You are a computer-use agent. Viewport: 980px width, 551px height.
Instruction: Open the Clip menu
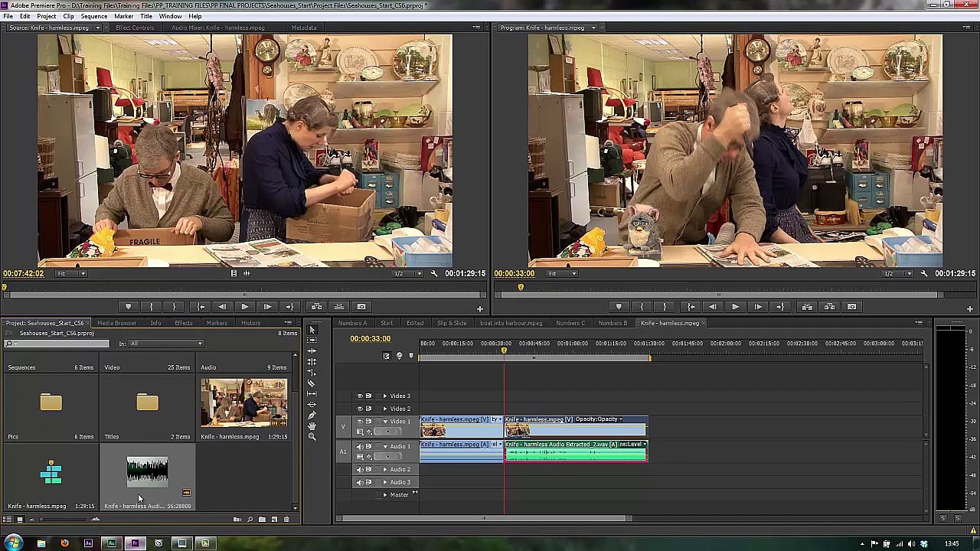click(68, 16)
